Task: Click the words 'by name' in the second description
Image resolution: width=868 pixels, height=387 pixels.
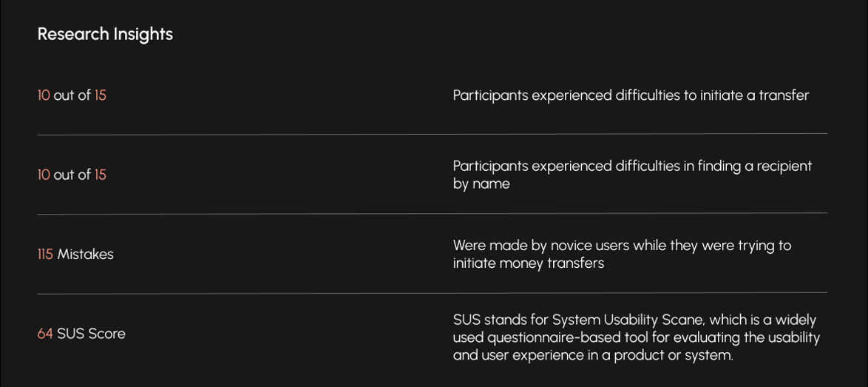Action: click(481, 184)
